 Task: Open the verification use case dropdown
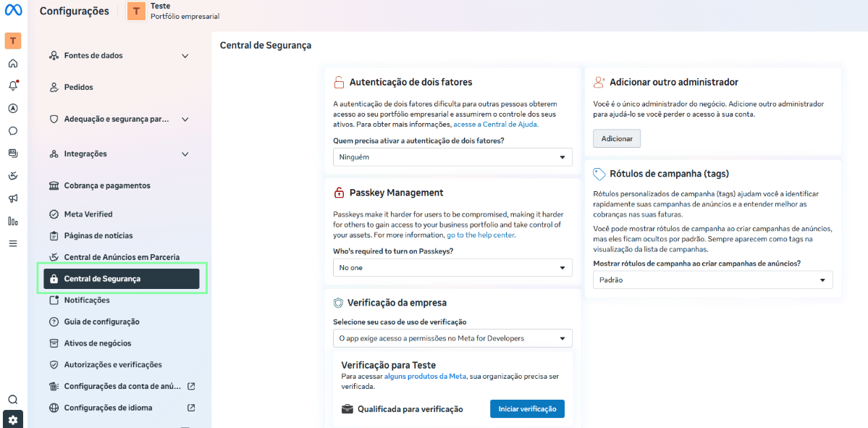[x=452, y=337]
